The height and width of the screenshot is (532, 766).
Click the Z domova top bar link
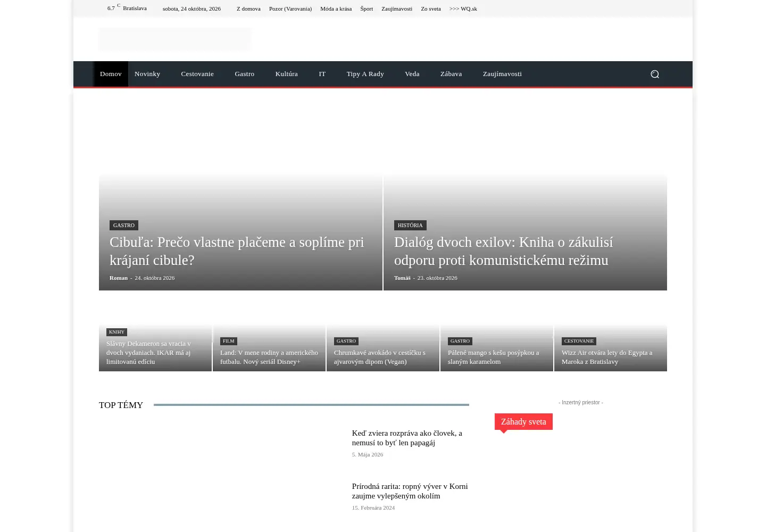pyautogui.click(x=248, y=9)
